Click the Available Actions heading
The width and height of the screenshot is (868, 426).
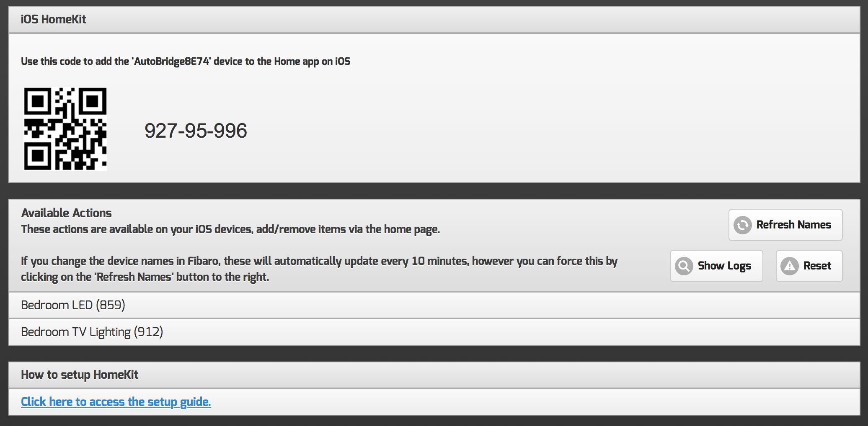pos(67,213)
